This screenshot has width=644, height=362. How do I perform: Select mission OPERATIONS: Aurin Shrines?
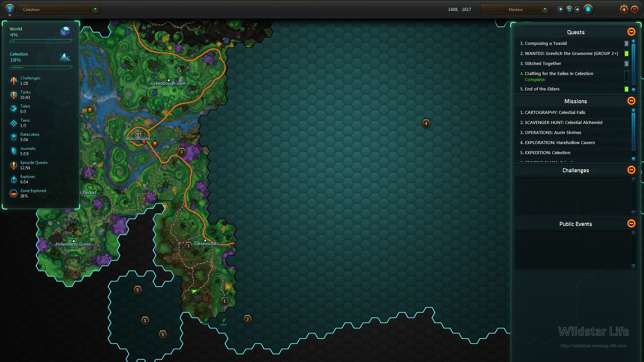(573, 133)
